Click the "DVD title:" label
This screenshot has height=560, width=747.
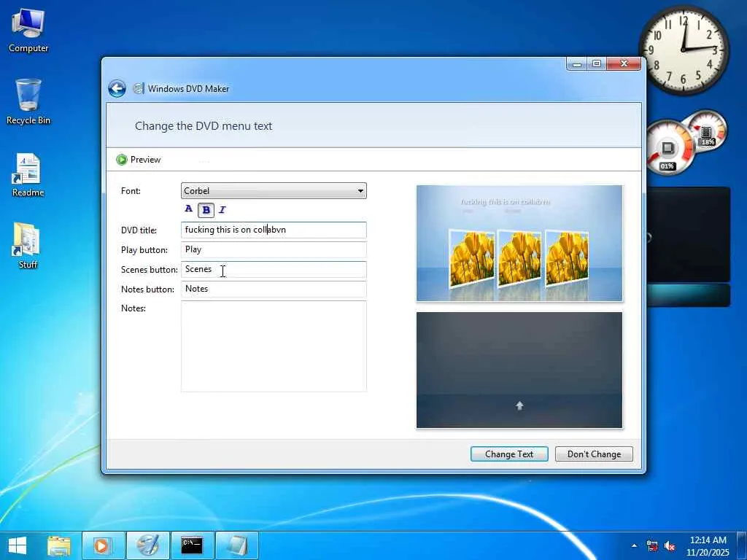pos(139,230)
